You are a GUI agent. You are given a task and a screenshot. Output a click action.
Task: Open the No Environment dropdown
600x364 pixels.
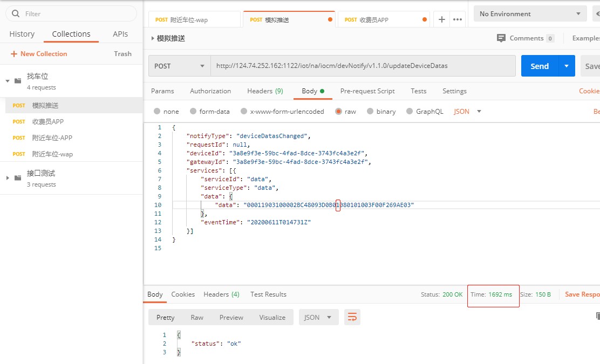529,14
